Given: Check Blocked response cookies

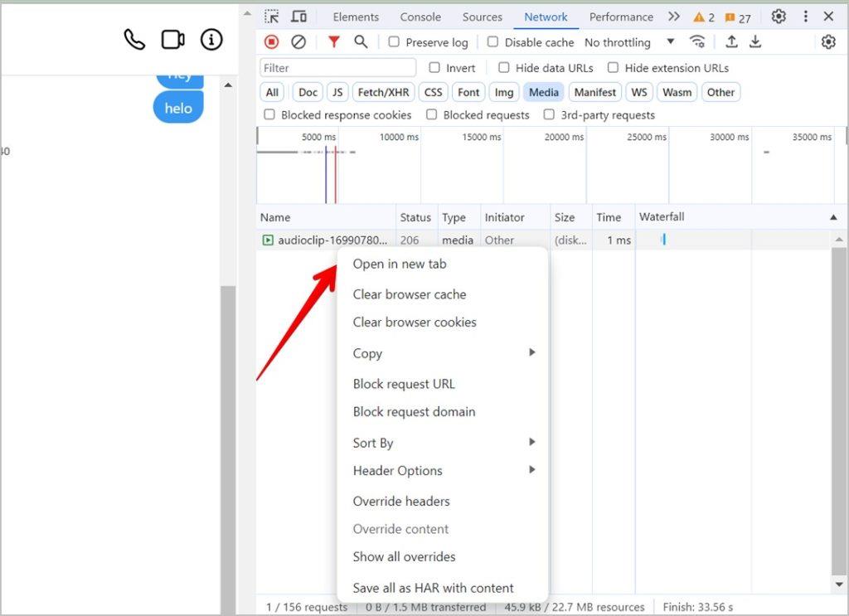Looking at the screenshot, I should pyautogui.click(x=269, y=114).
